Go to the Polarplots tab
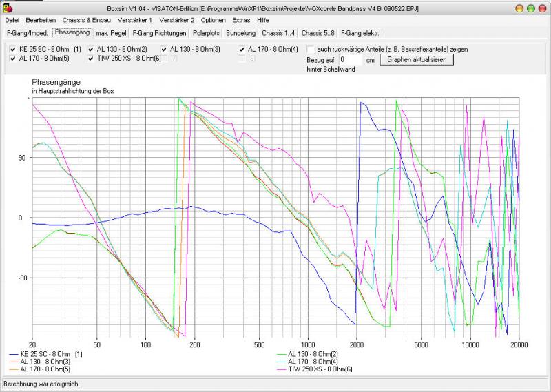This screenshot has width=551, height=392. (x=207, y=33)
